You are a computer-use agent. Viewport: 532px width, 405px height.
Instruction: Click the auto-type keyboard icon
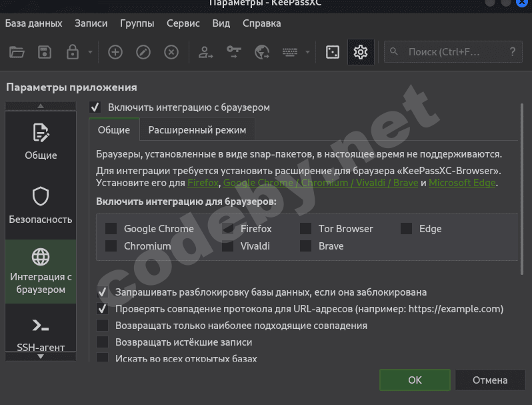[x=290, y=52]
